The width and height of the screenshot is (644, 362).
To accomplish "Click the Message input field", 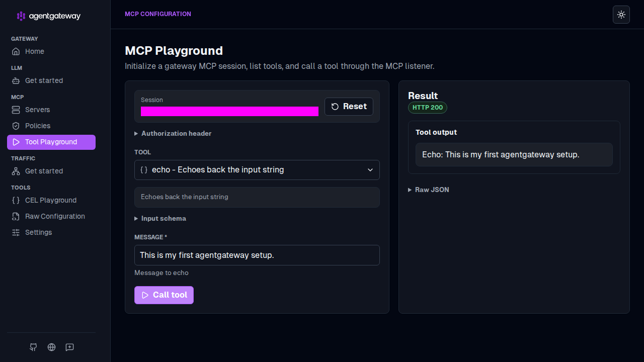I will (x=257, y=255).
